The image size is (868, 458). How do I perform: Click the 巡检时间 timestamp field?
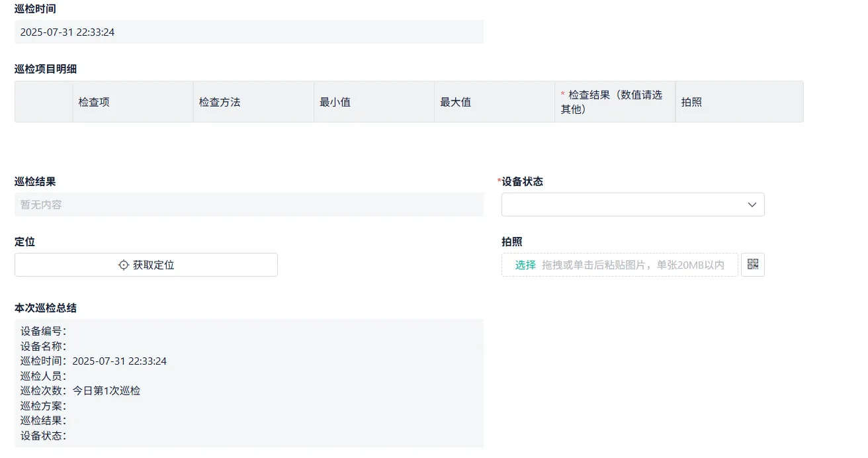click(x=249, y=32)
